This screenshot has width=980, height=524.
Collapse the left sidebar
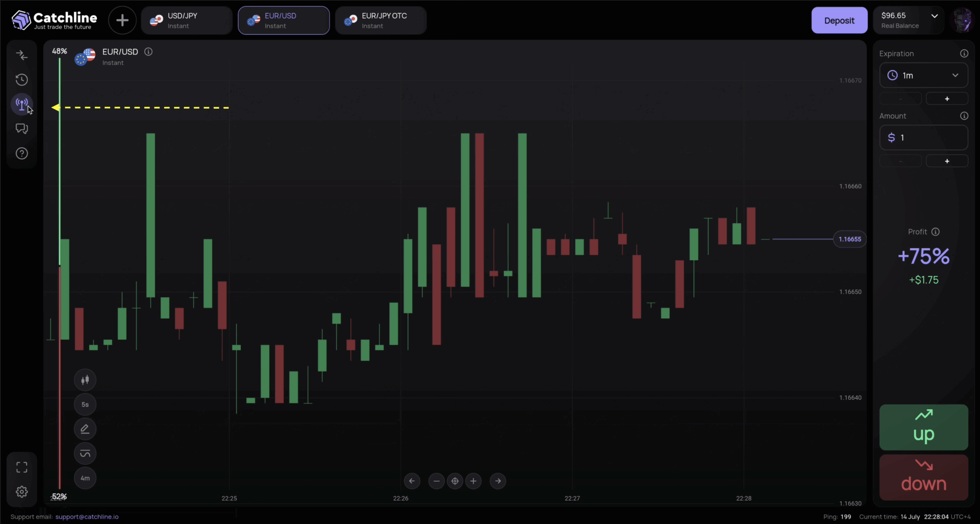coord(22,56)
